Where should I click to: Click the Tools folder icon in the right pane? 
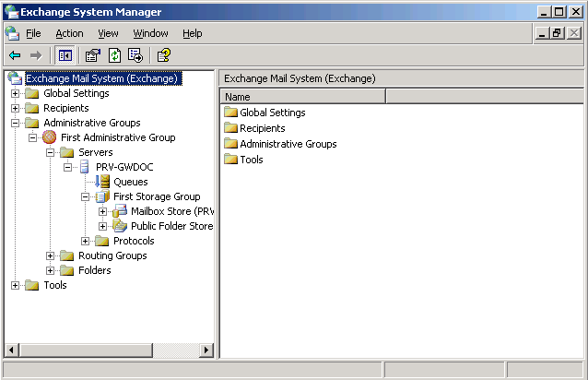[x=231, y=160]
